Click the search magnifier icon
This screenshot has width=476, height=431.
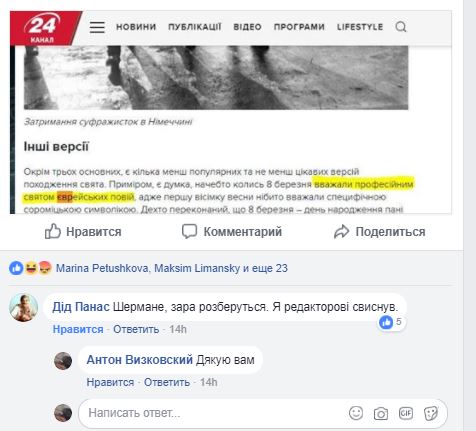tap(401, 27)
